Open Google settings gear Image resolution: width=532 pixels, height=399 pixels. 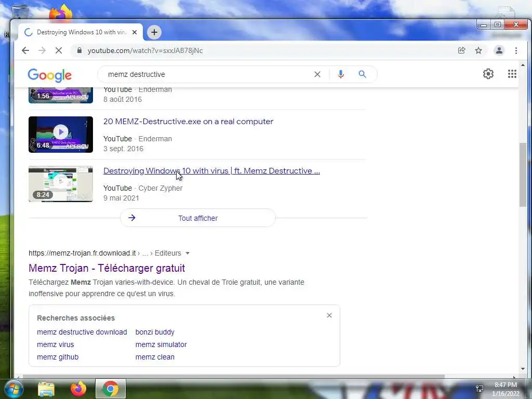click(488, 74)
